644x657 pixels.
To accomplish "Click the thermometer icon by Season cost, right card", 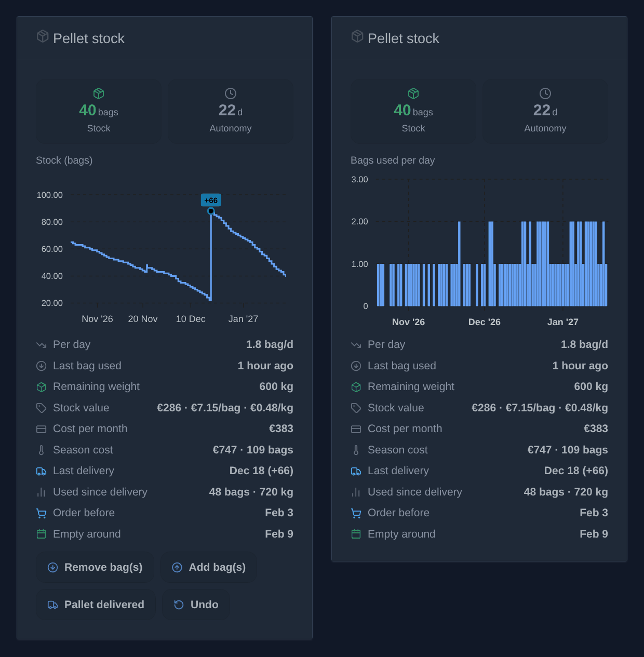I will [356, 450].
